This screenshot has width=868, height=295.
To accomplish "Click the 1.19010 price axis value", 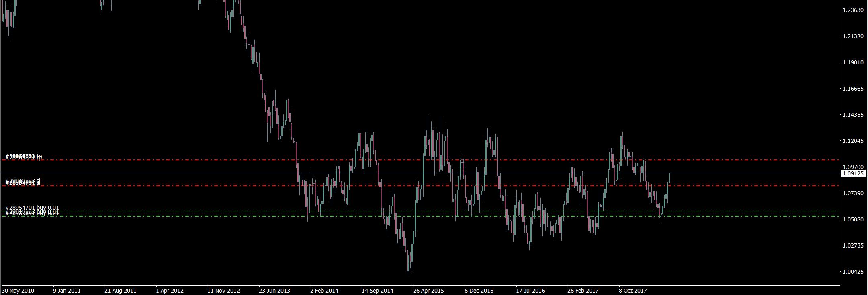I will [853, 62].
